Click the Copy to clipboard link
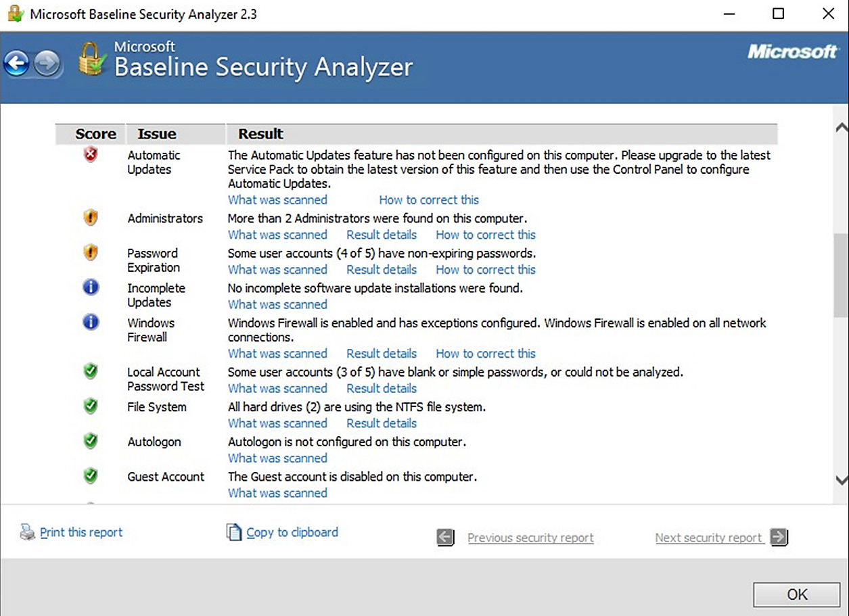849x616 pixels. [x=292, y=532]
